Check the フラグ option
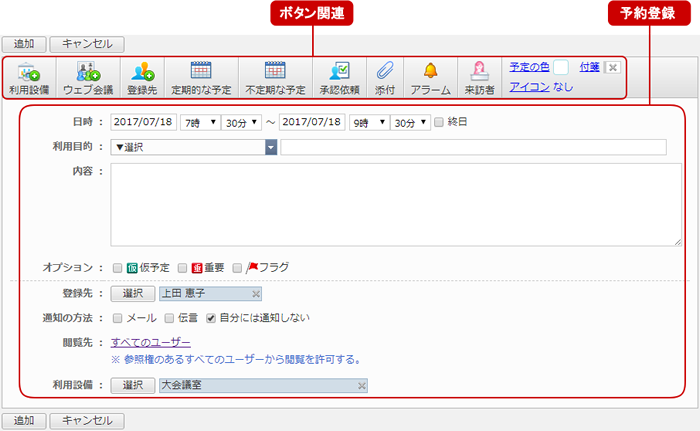The width and height of the screenshot is (700, 431). point(237,268)
